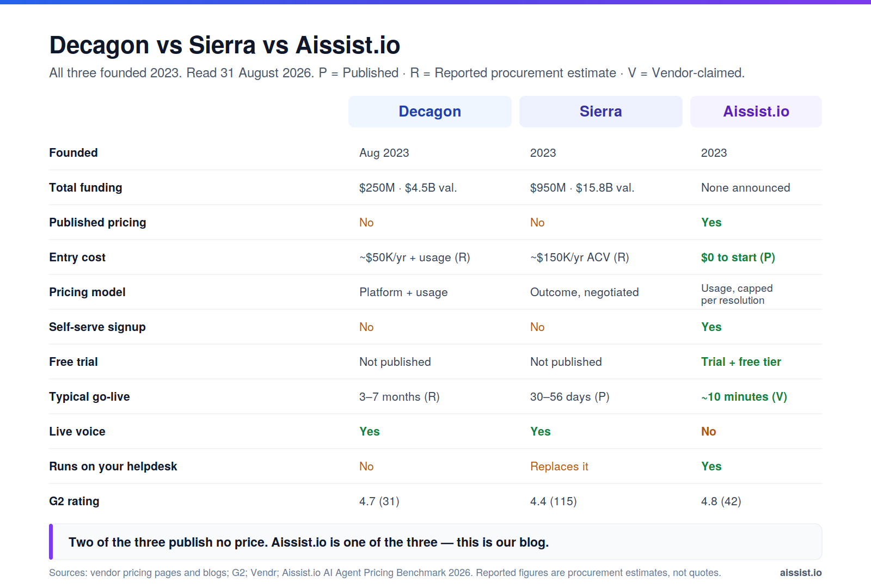
Task: Select the Sierra column header
Action: (600, 112)
